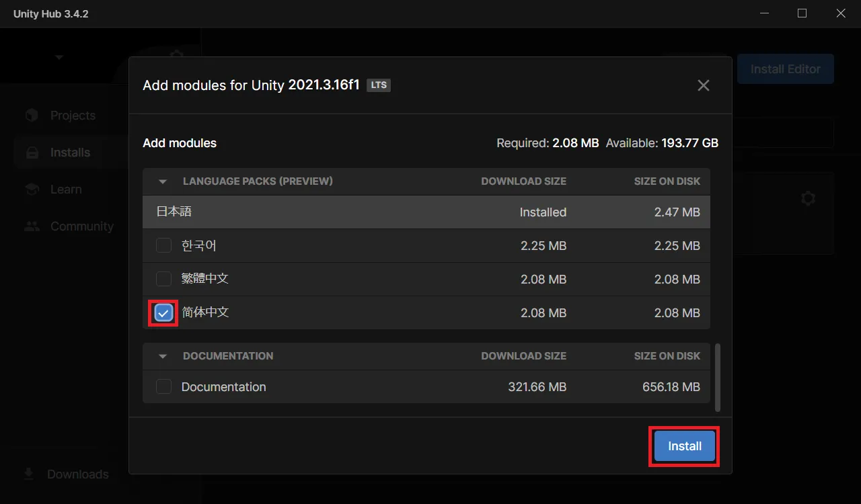
Task: Click the Install Editor button behind the dialog
Action: tap(786, 69)
